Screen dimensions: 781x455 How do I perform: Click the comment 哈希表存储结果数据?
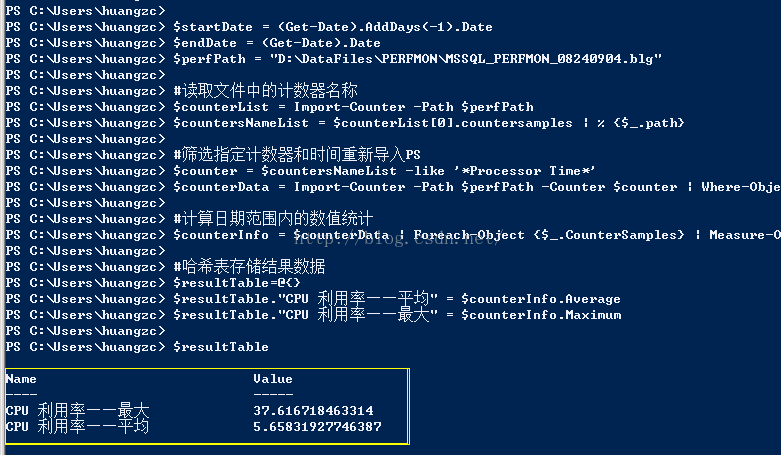(249, 267)
